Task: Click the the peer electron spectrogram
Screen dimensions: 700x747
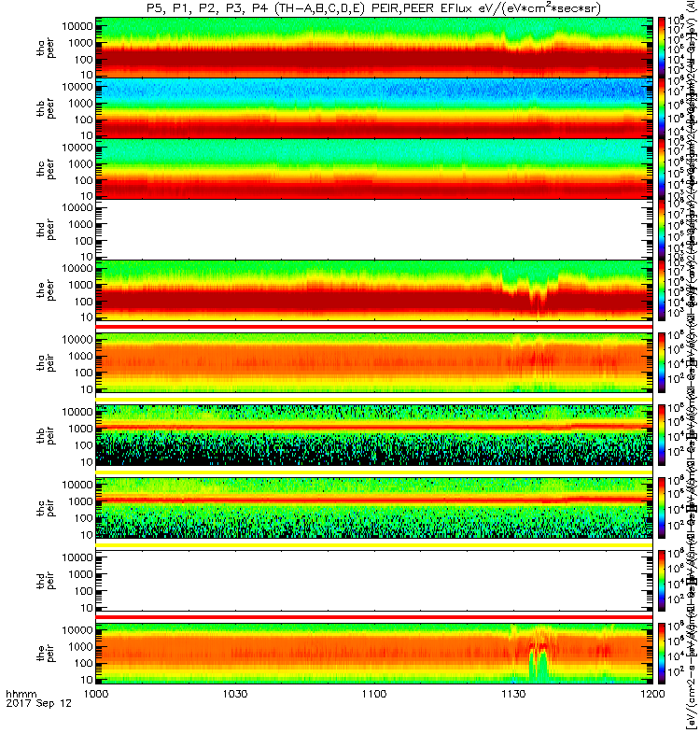Action: 374,289
